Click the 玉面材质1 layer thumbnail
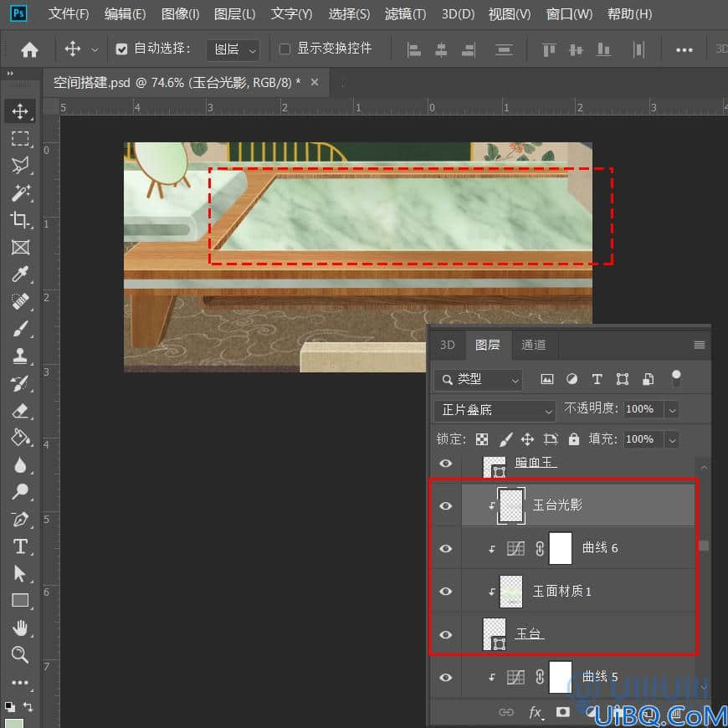This screenshot has height=728, width=728. (x=510, y=592)
